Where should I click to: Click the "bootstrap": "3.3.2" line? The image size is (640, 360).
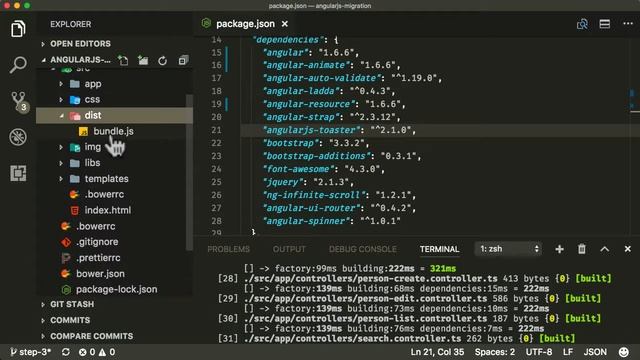tap(316, 143)
